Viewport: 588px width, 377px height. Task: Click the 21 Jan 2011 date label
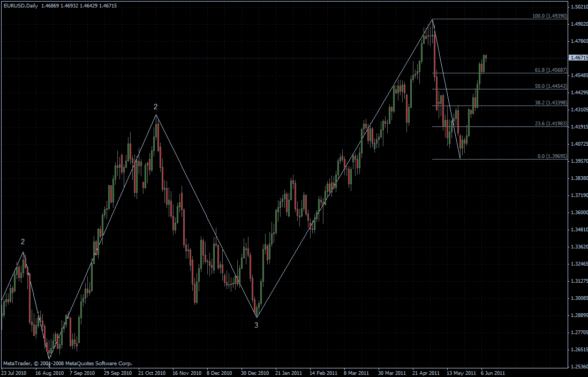pyautogui.click(x=289, y=373)
